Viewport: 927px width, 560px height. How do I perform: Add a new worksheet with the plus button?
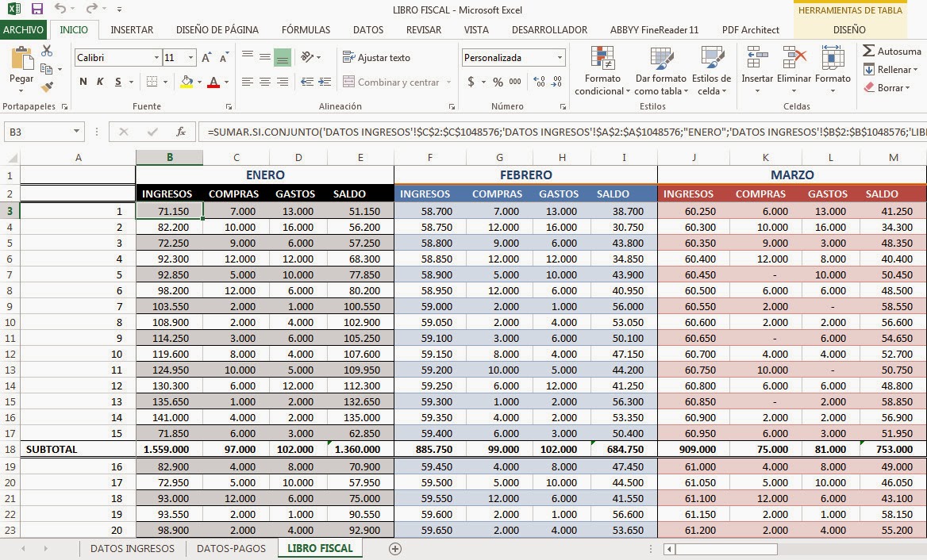point(394,548)
